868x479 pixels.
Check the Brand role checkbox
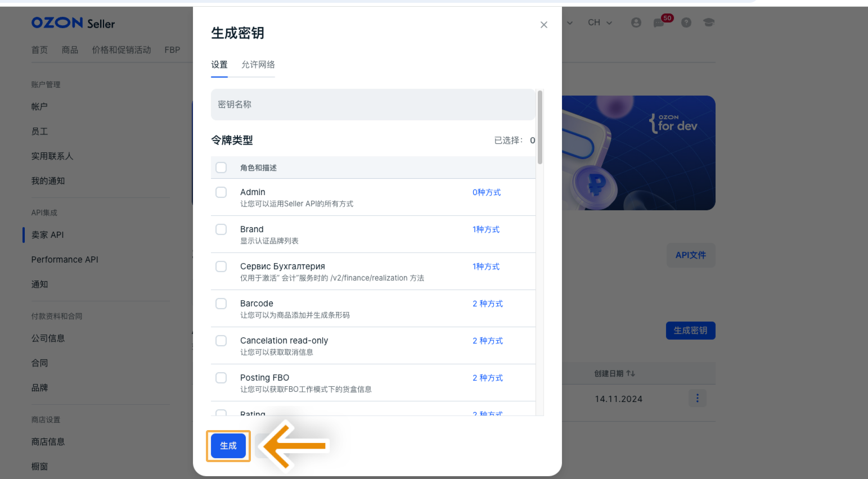coord(221,229)
